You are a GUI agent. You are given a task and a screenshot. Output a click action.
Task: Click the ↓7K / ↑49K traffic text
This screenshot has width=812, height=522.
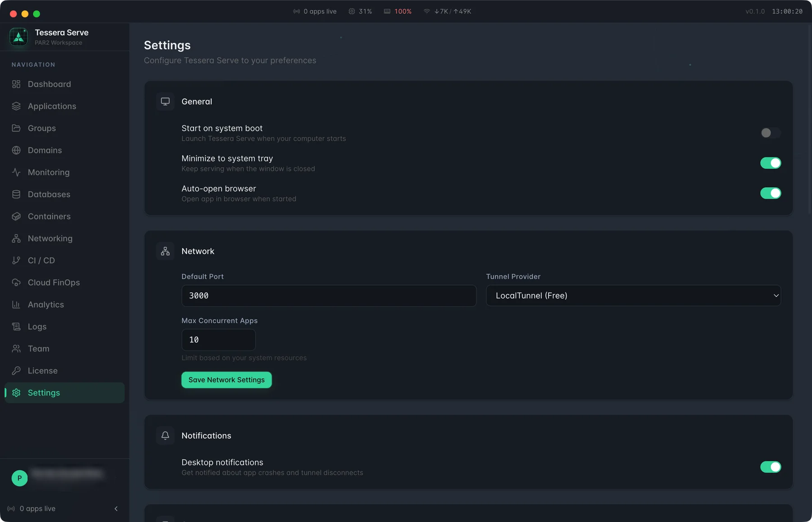point(453,11)
